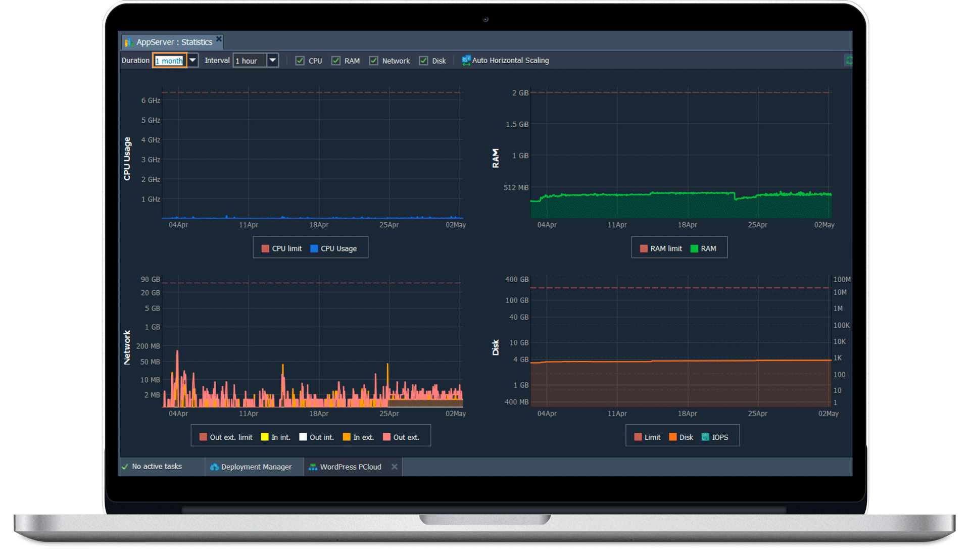Screen dimensions: 970x560
Task: Uncheck the RAM checkbox
Action: pyautogui.click(x=336, y=61)
